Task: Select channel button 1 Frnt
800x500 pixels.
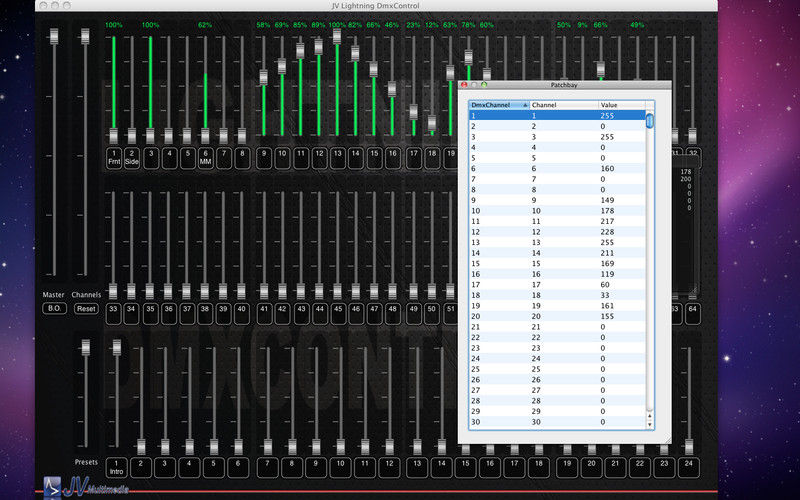Action: pos(114,158)
